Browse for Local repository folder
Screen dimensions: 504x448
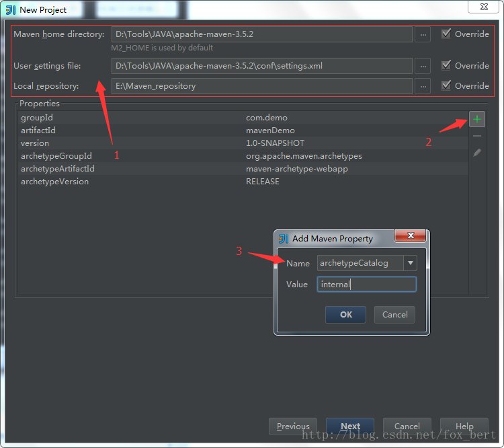tap(423, 86)
